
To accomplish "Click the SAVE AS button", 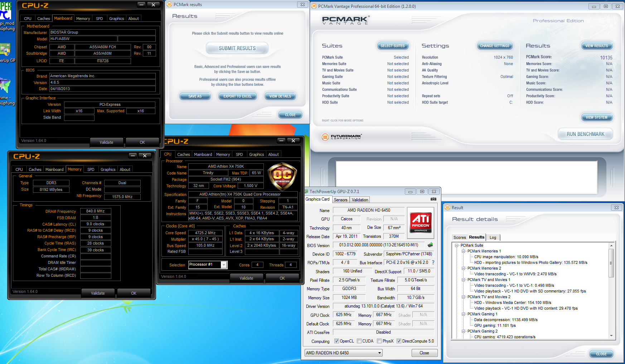I will click(195, 96).
